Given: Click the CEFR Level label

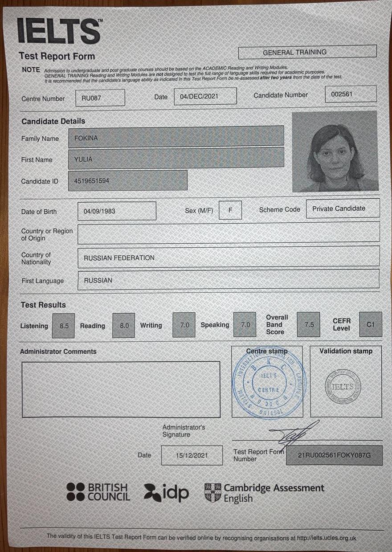Looking at the screenshot, I should (342, 324).
